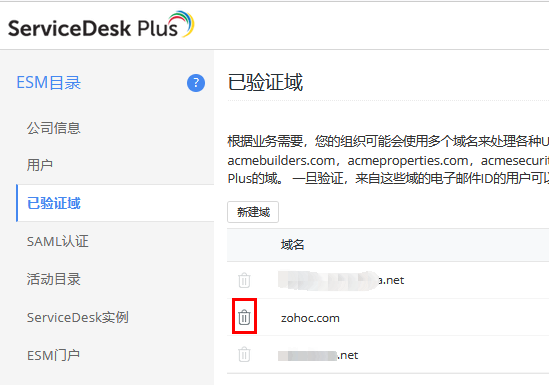Delete the zohoc.com domain via trash icon
The image size is (549, 385).
pos(244,317)
